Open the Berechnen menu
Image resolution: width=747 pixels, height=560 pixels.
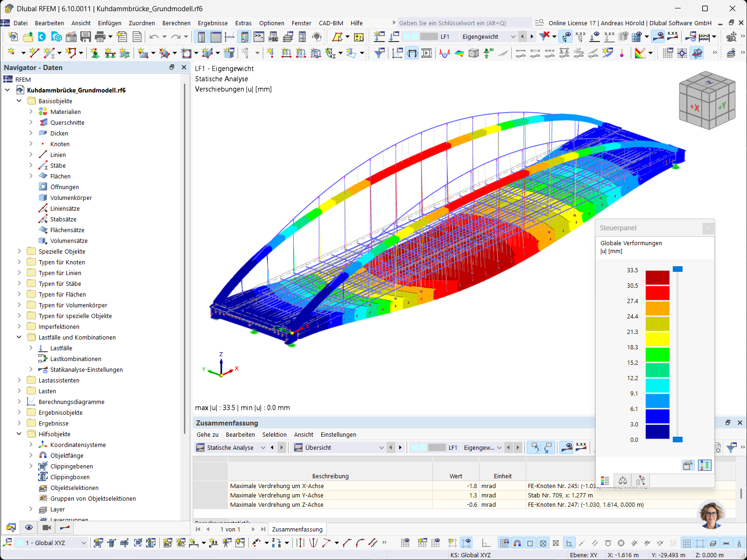[176, 23]
